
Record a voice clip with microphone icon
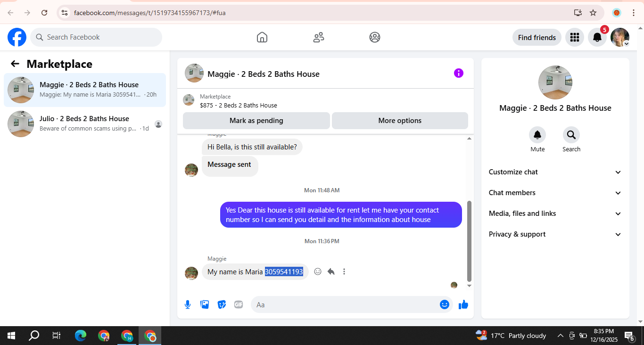point(188,304)
